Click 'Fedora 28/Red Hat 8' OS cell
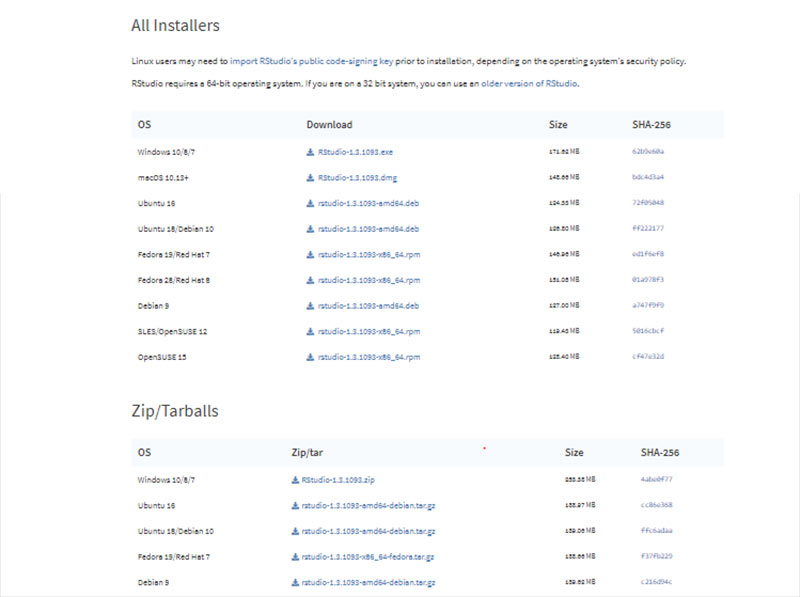Viewport: 800px width, 597px height. 173,280
